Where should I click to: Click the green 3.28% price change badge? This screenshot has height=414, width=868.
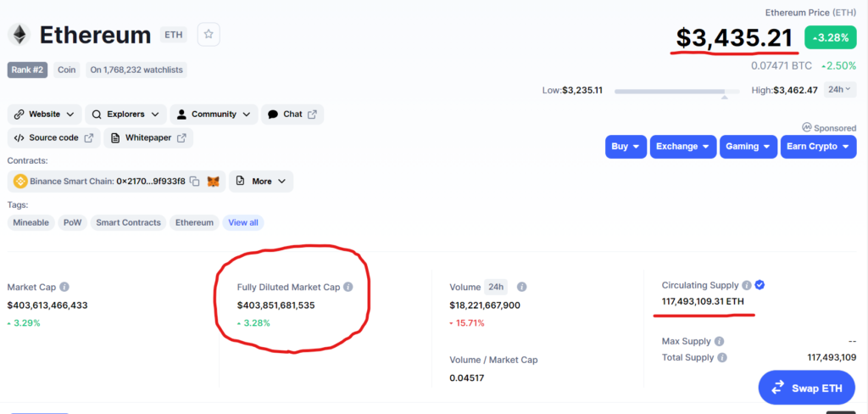click(831, 37)
